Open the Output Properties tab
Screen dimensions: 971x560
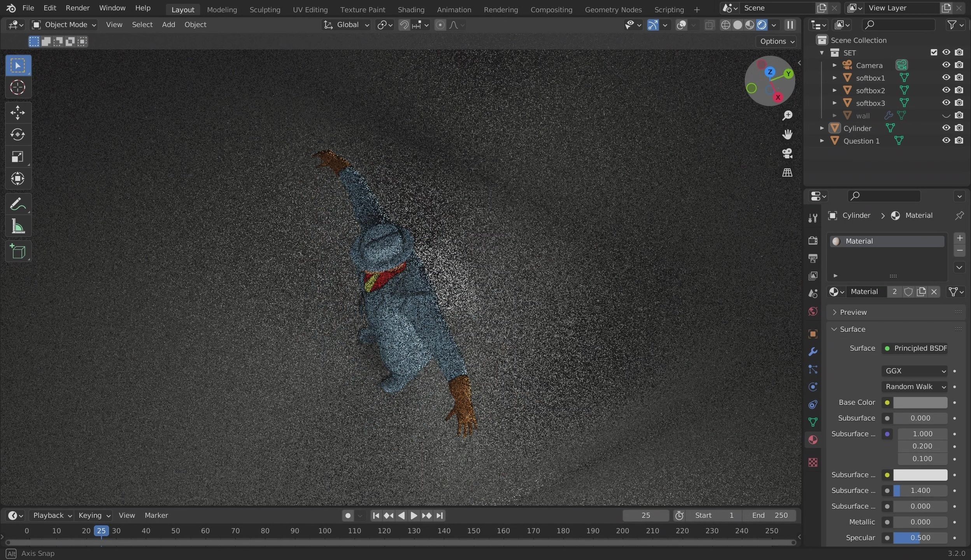tap(813, 258)
